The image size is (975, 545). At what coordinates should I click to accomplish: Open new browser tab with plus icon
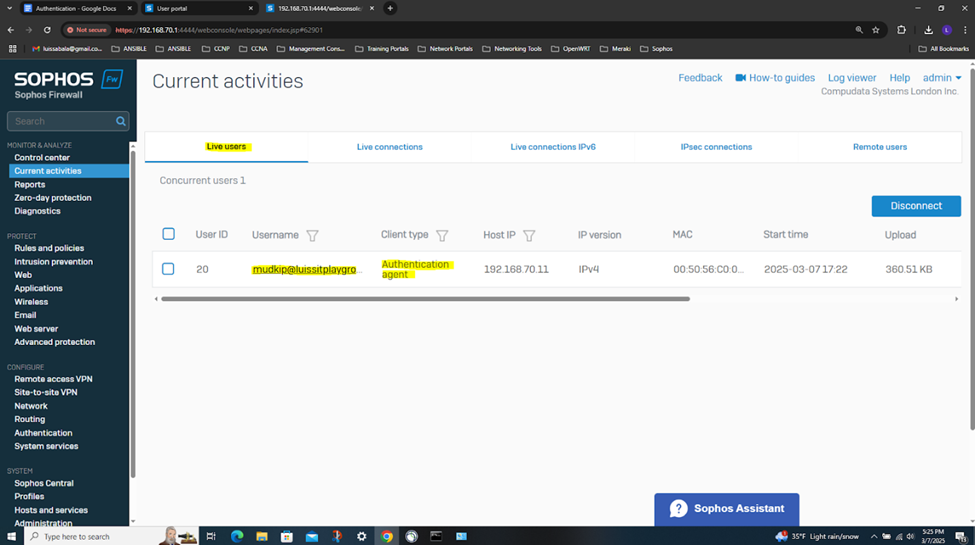[x=390, y=8]
